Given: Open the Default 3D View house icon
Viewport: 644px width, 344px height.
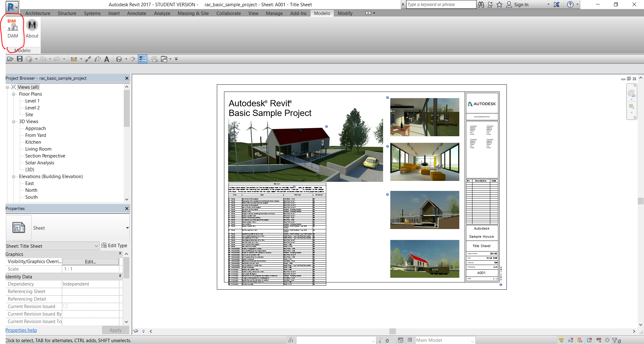Looking at the screenshot, I should coord(119,59).
